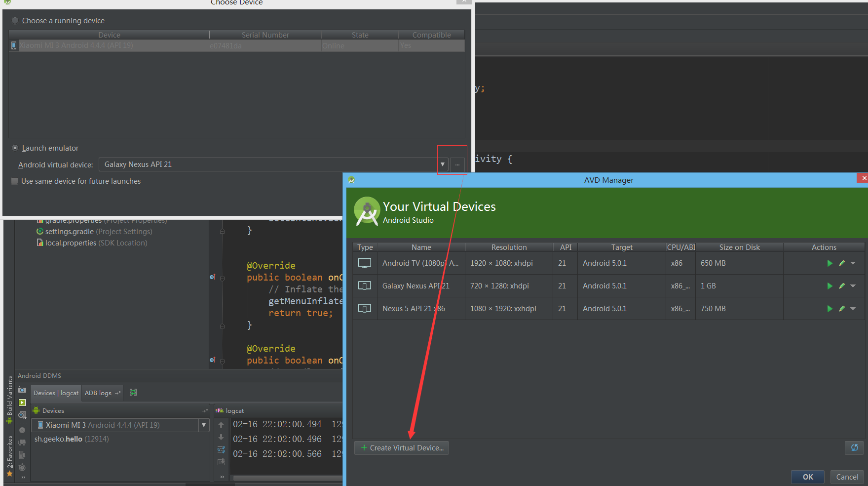Screen dimensions: 868x486
Task: Confirm AVD Manager with OK
Action: pos(808,477)
